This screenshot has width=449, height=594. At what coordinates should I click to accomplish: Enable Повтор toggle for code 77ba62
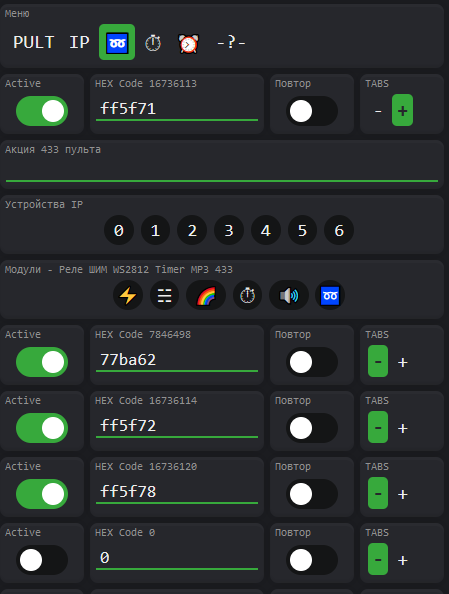[x=311, y=362]
